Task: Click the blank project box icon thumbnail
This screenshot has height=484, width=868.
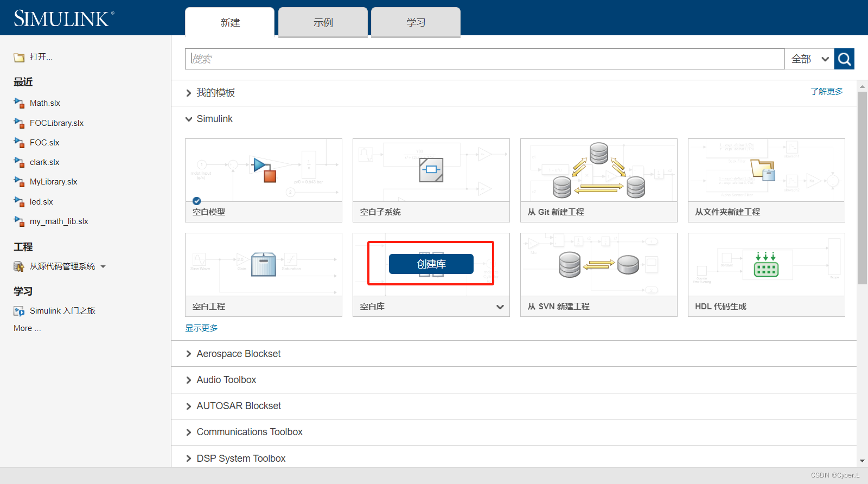Action: [x=264, y=264]
